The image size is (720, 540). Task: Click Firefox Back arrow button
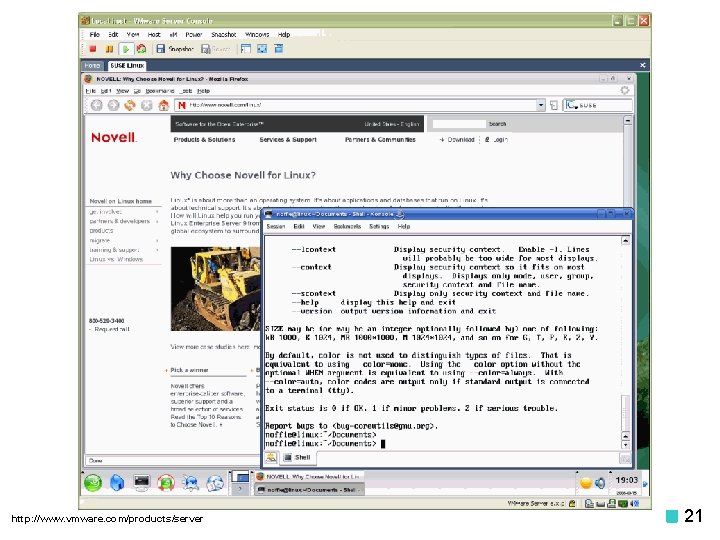click(x=96, y=106)
